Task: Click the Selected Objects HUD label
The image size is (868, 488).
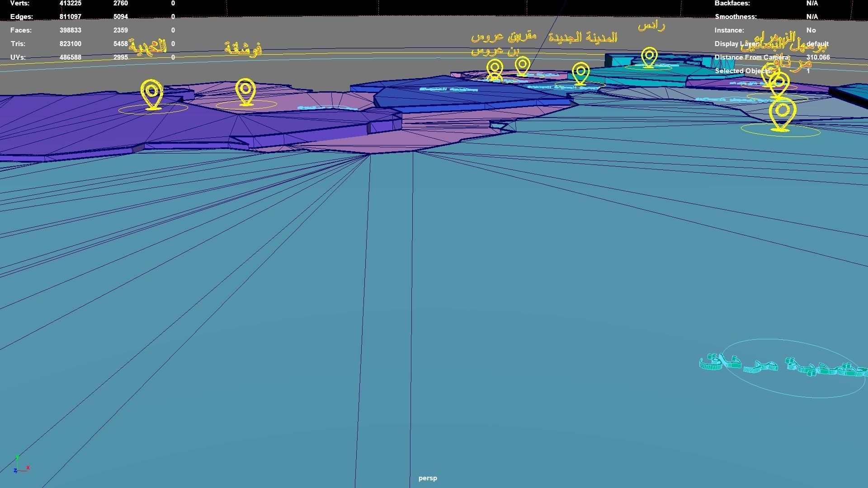Action: pyautogui.click(x=744, y=71)
